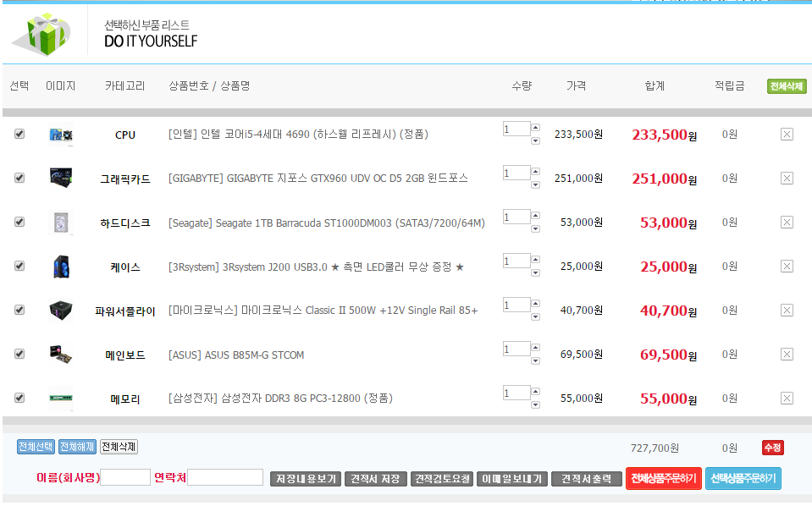Open the 메모리 product thumbnail
Image resolution: width=812 pixels, height=506 pixels.
coord(61,399)
